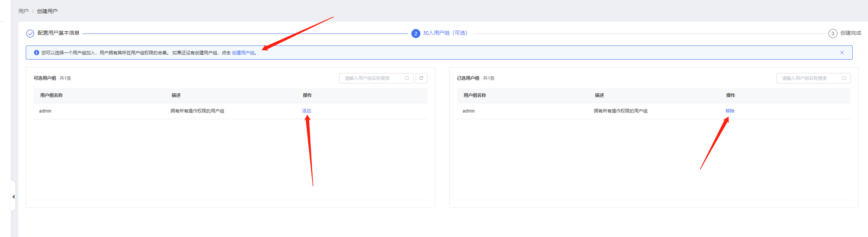The image size is (868, 237).
Task: Select the 加入用户组（可选）step label
Action: 445,33
